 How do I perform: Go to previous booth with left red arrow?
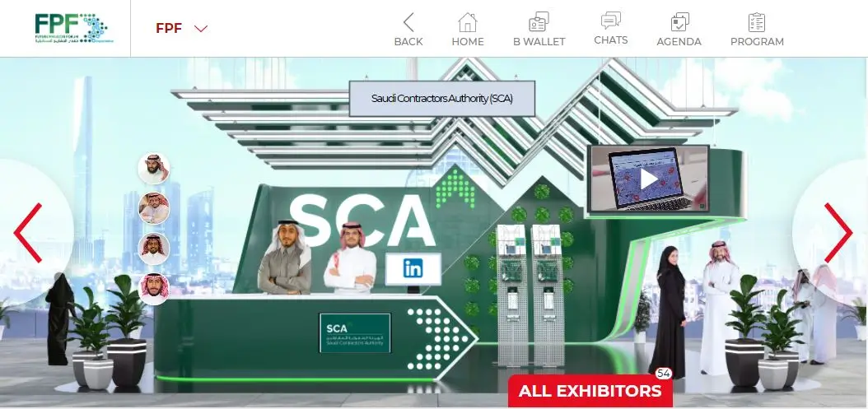(x=28, y=232)
